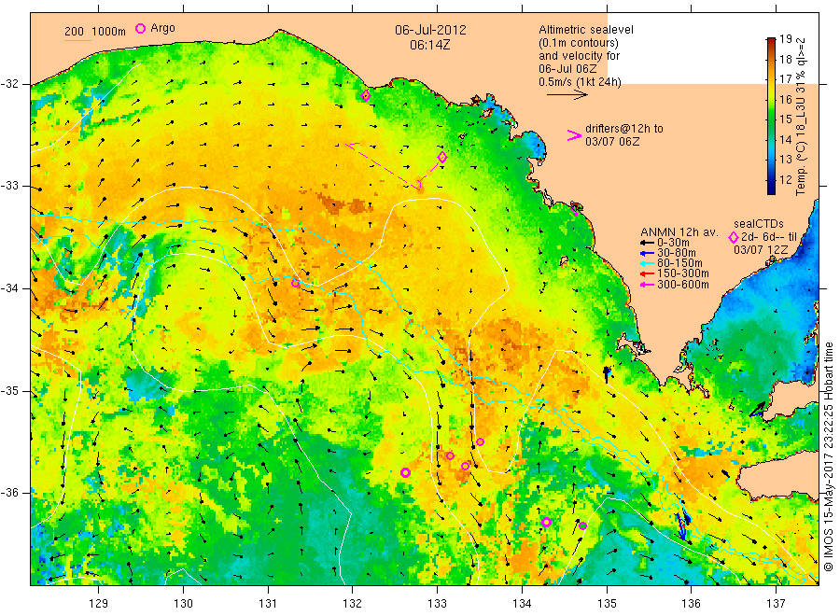Click the color bar value label 12
This screenshot has height=616, width=840.
coord(785,179)
